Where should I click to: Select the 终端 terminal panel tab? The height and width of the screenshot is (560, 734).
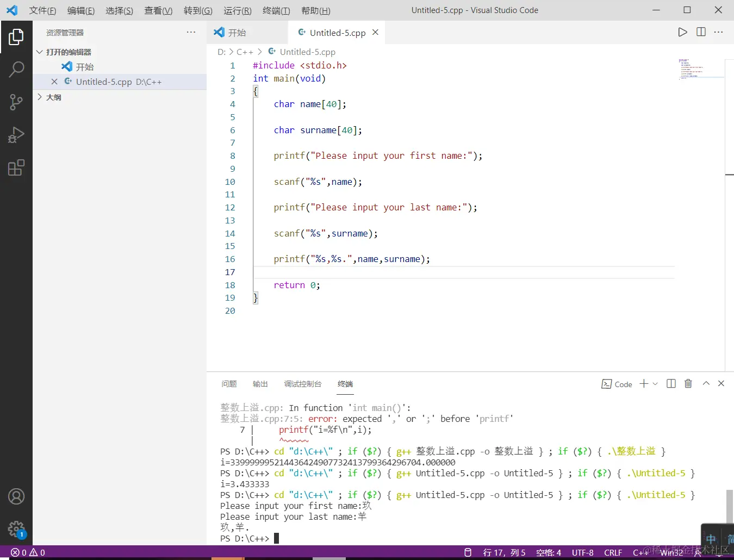[345, 384]
